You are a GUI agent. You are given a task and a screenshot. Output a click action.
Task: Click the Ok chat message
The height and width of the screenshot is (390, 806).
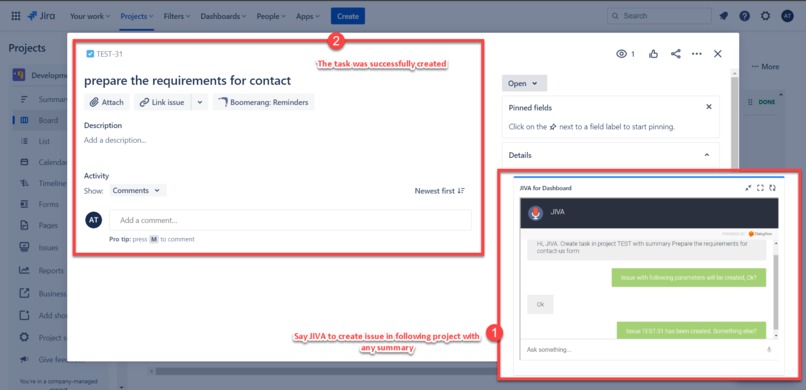[540, 304]
